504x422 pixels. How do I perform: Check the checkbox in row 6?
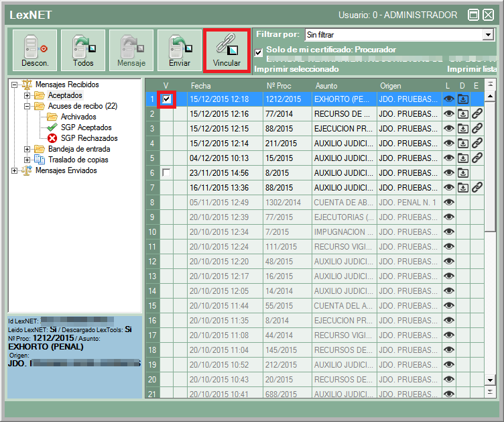click(167, 173)
